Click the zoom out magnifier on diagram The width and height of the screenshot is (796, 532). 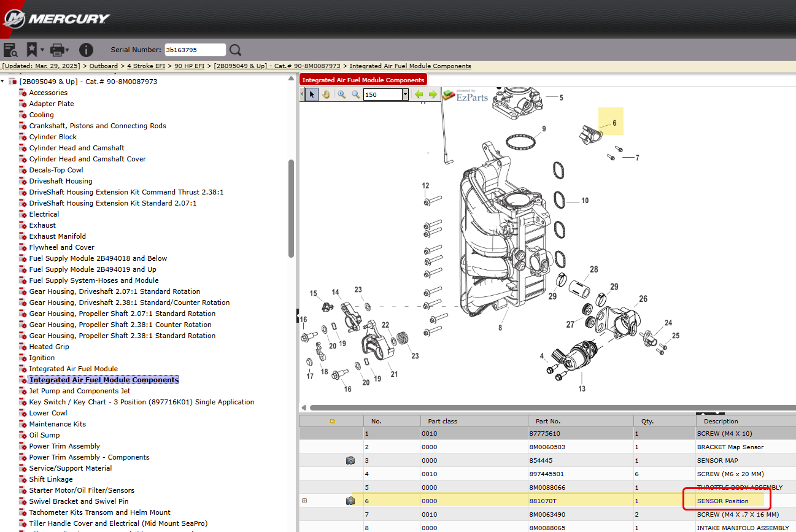coord(355,94)
